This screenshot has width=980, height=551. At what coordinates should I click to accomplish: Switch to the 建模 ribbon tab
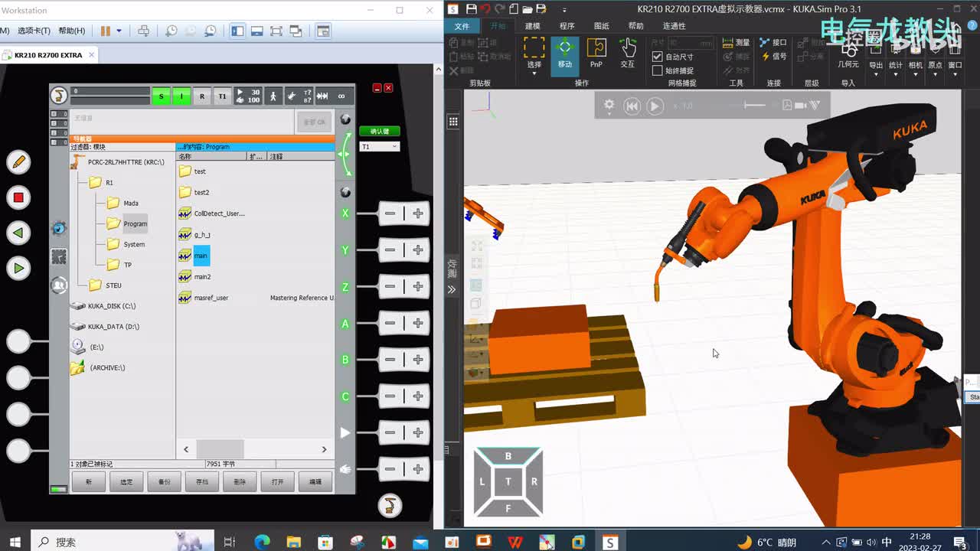point(532,26)
